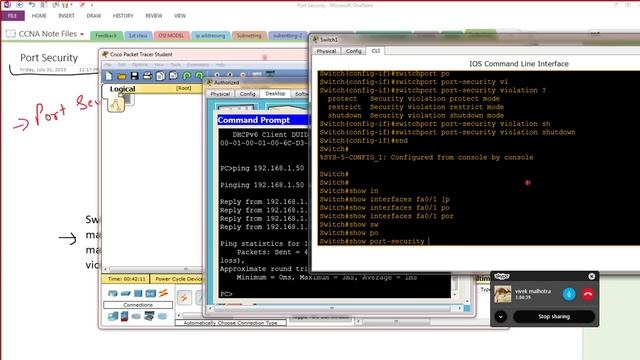Select the WAN Emulation cloud category icon

click(x=136, y=316)
